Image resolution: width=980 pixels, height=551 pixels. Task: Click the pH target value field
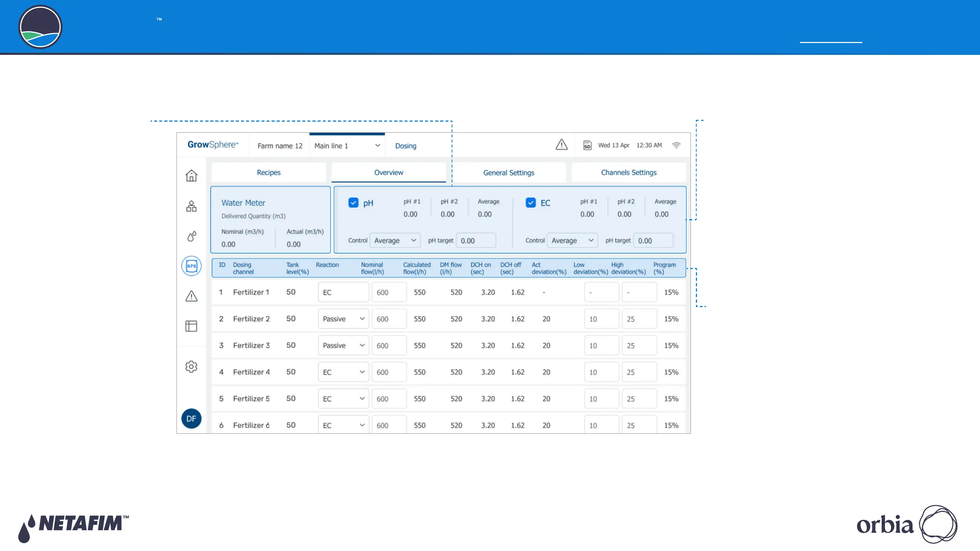point(476,240)
